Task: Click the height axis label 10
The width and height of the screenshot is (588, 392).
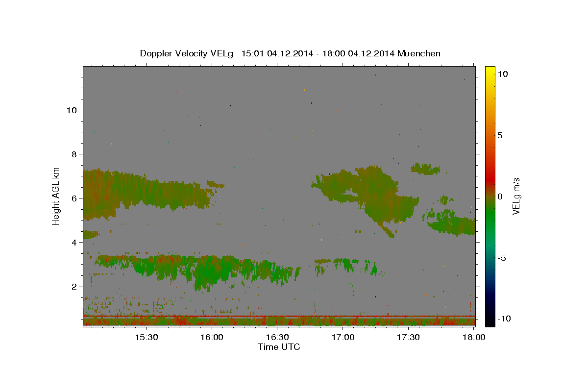Action: click(x=72, y=110)
